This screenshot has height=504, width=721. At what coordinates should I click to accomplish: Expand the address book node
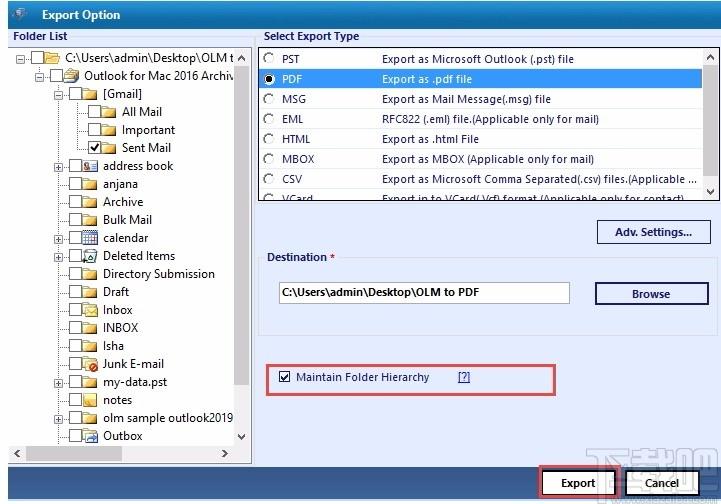pos(58,167)
